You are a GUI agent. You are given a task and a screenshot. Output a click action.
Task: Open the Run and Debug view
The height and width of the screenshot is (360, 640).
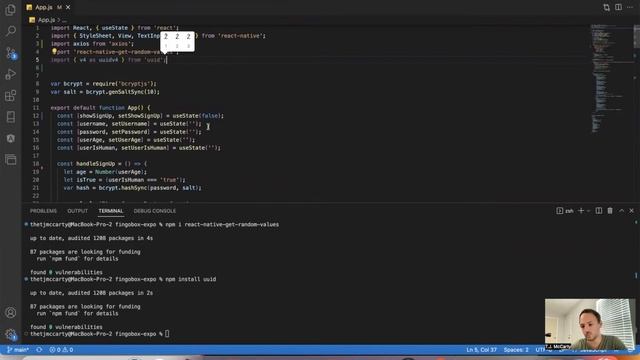11,74
